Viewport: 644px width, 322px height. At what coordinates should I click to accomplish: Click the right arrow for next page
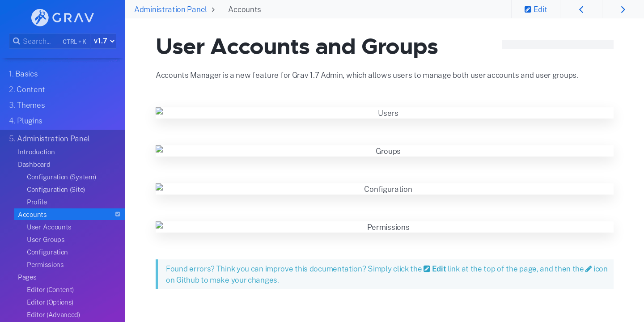[x=623, y=9]
